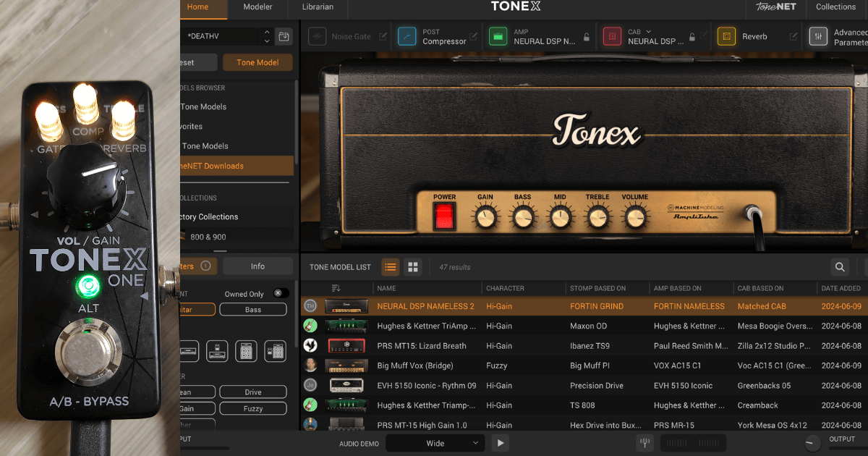Toggle the Drive character filter
The width and height of the screenshot is (868, 456).
pyautogui.click(x=253, y=392)
